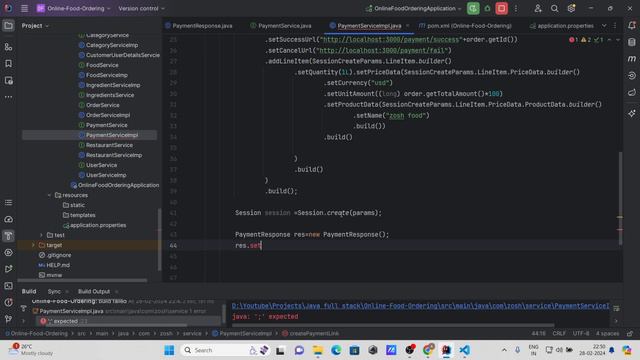Select the Build Output tab
The width and height of the screenshot is (640, 360).
(x=94, y=291)
